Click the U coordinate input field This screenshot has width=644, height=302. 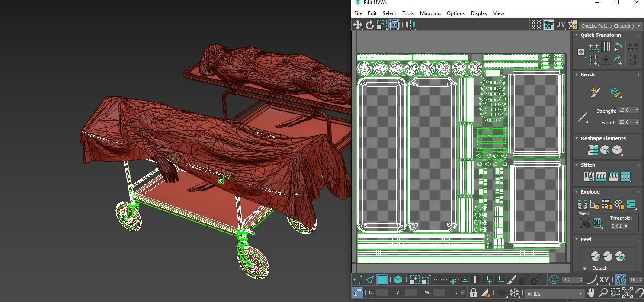point(382,293)
